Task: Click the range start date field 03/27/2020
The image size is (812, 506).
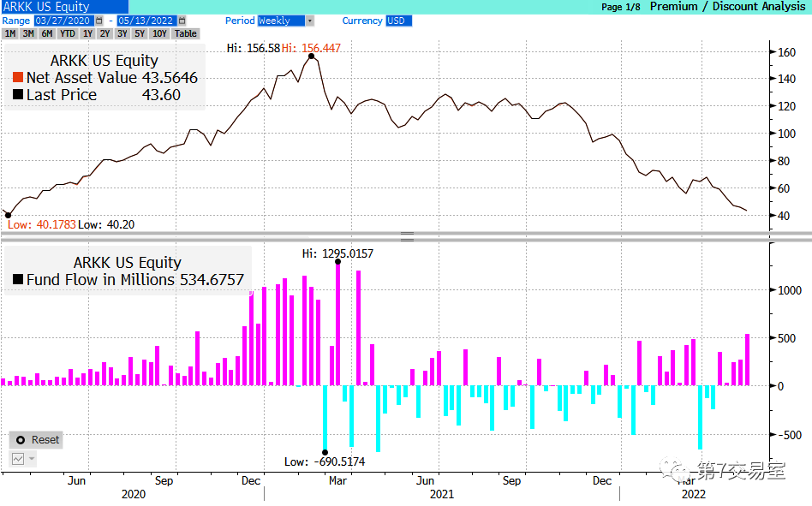Action: coord(64,21)
